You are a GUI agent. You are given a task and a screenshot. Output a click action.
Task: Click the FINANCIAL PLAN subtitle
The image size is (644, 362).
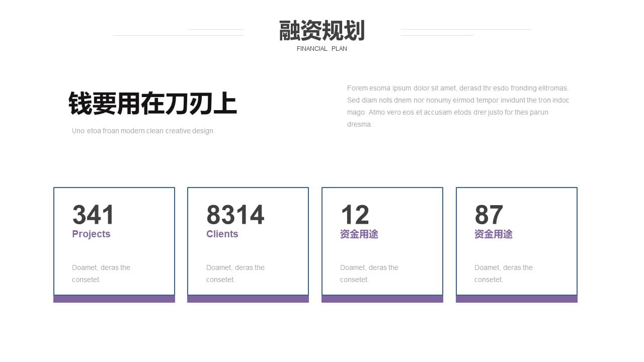coord(322,49)
